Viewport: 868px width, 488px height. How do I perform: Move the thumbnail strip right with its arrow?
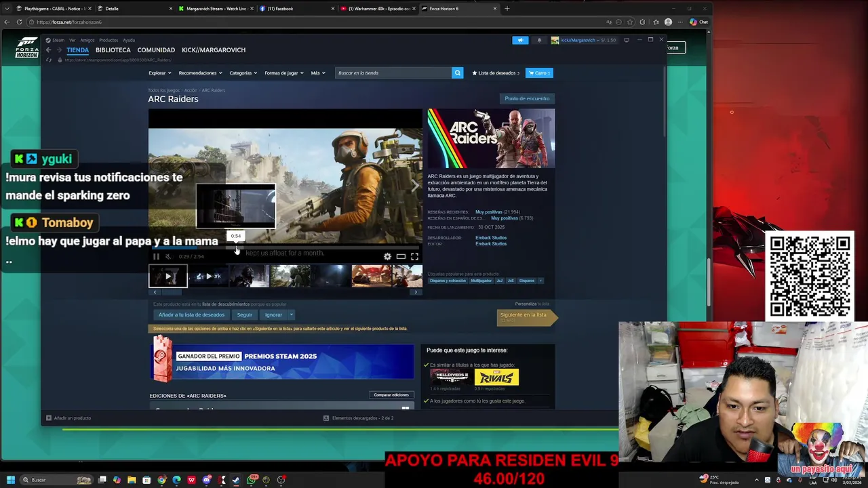416,292
